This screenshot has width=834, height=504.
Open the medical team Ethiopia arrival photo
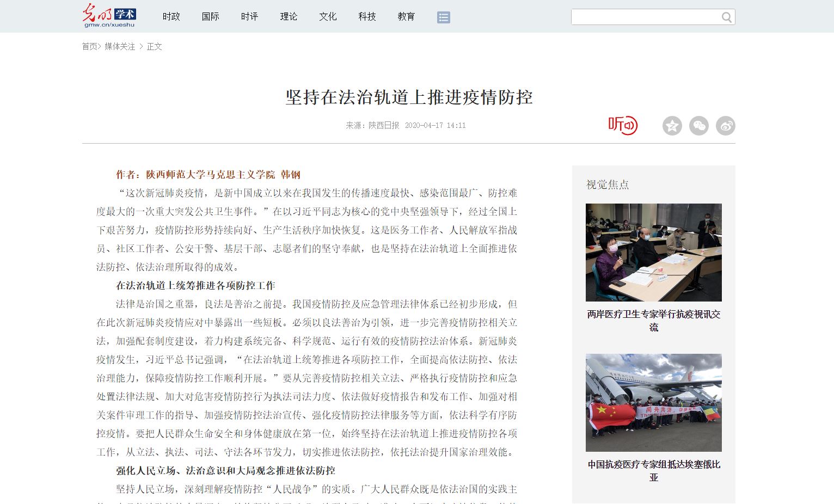pos(653,403)
